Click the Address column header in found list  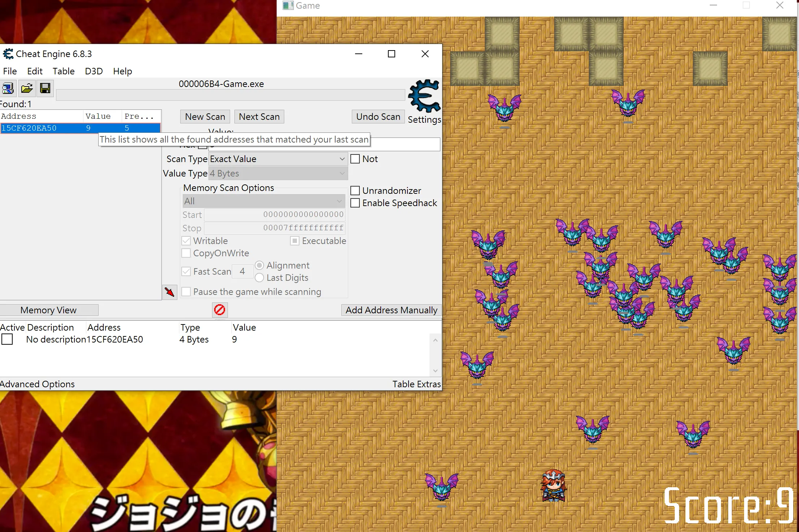42,116
